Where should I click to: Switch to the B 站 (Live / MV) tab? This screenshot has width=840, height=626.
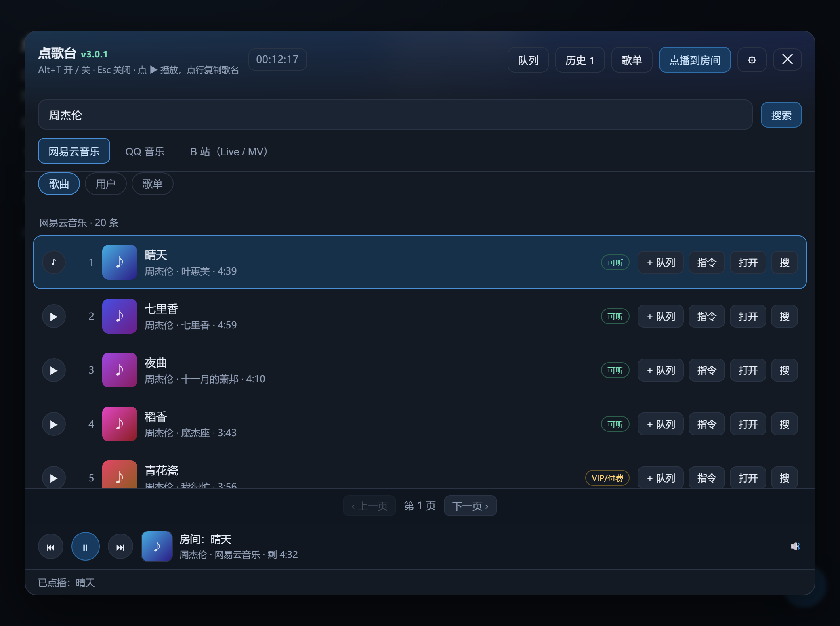click(229, 151)
